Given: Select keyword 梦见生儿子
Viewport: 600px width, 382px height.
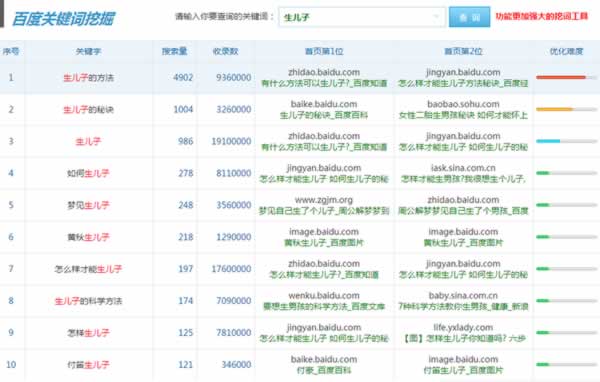Looking at the screenshot, I should (x=88, y=205).
